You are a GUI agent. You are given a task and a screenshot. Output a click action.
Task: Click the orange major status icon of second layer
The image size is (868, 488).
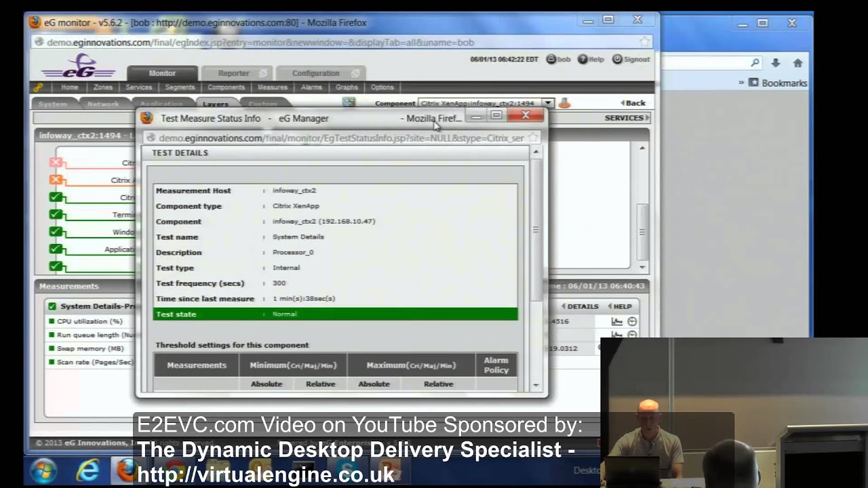(x=56, y=180)
